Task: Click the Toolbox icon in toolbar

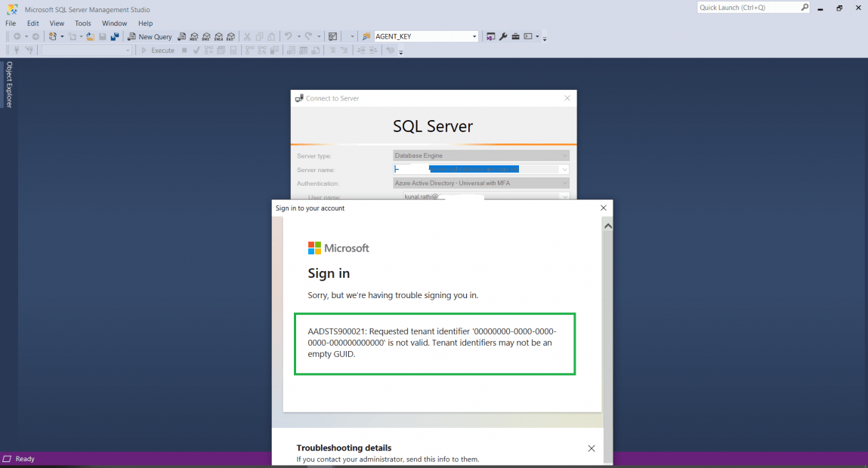Action: pyautogui.click(x=515, y=36)
